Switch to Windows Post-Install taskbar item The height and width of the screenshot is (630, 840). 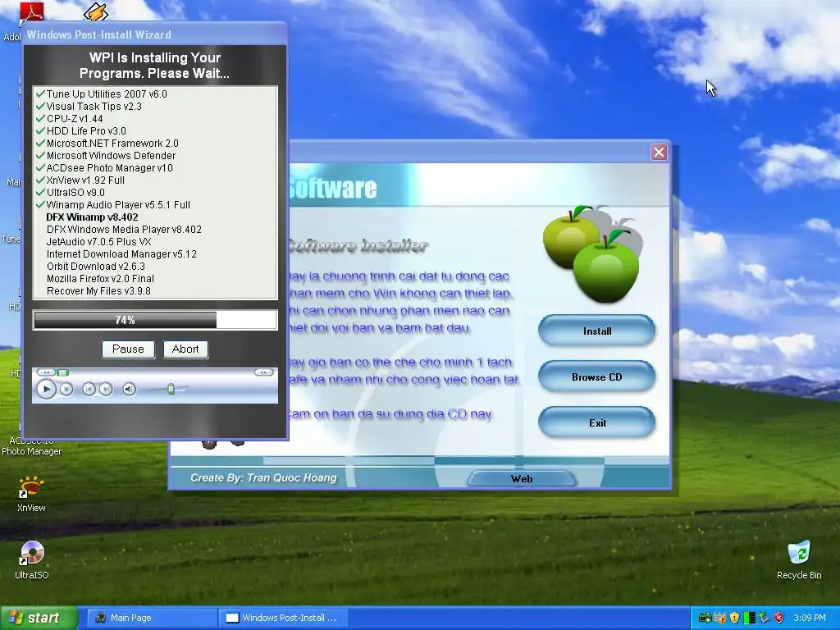(x=284, y=618)
